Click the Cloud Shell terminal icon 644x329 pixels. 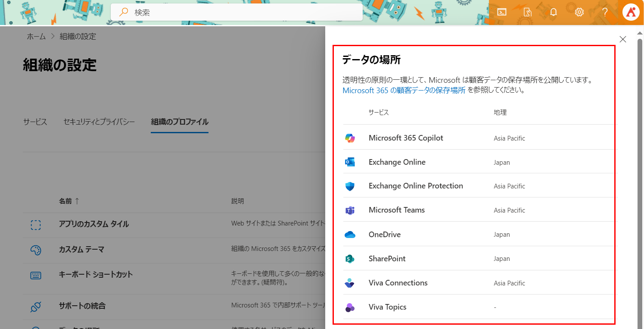[x=501, y=13]
